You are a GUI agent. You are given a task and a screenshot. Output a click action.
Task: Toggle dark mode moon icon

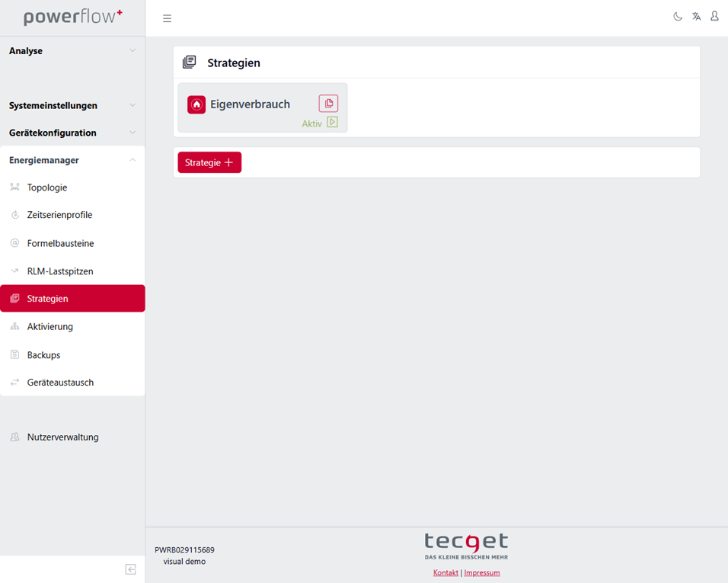click(678, 17)
